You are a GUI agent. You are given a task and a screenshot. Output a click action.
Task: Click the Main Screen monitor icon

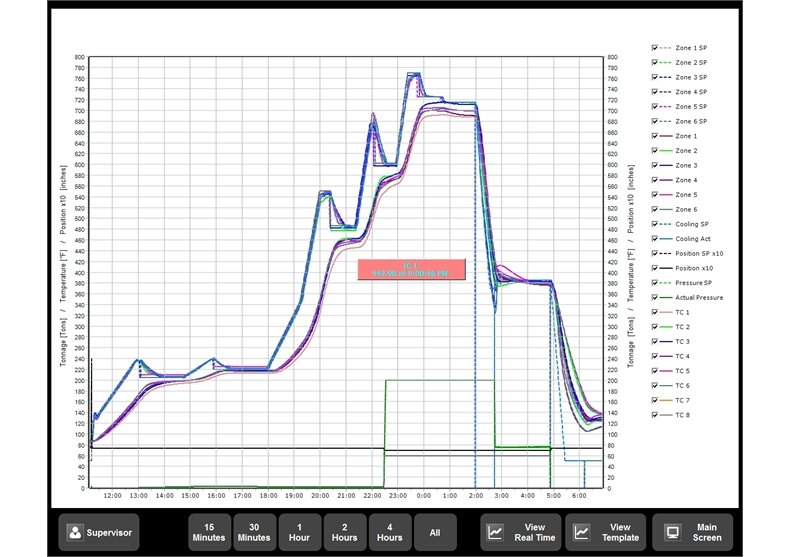tap(672, 533)
